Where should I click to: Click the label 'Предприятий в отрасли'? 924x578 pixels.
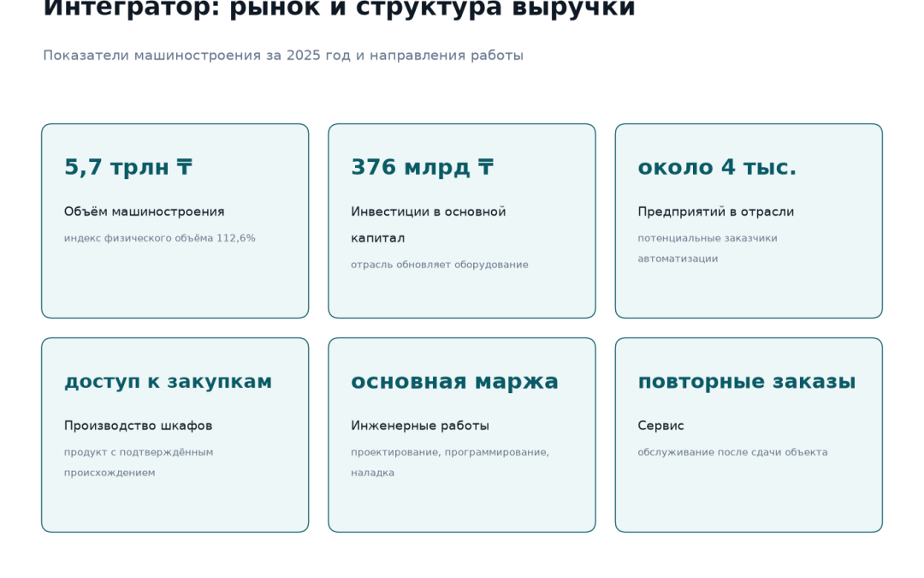click(x=716, y=212)
